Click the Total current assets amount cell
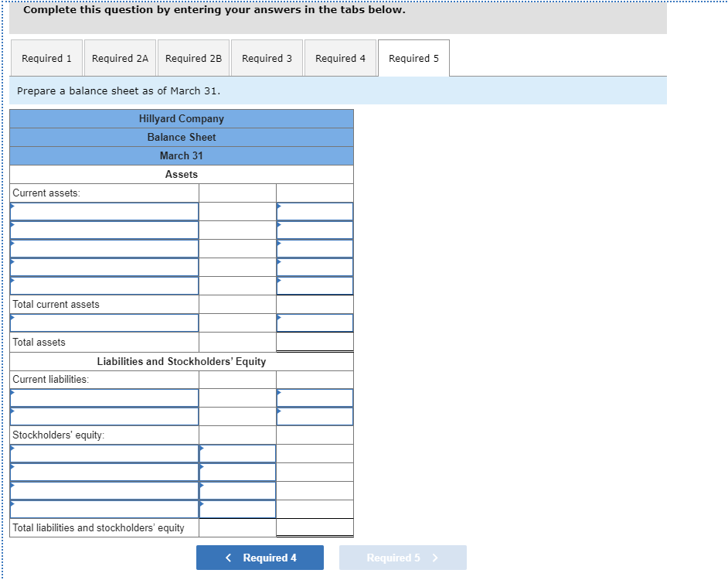This screenshot has height=580, width=728. click(x=315, y=305)
